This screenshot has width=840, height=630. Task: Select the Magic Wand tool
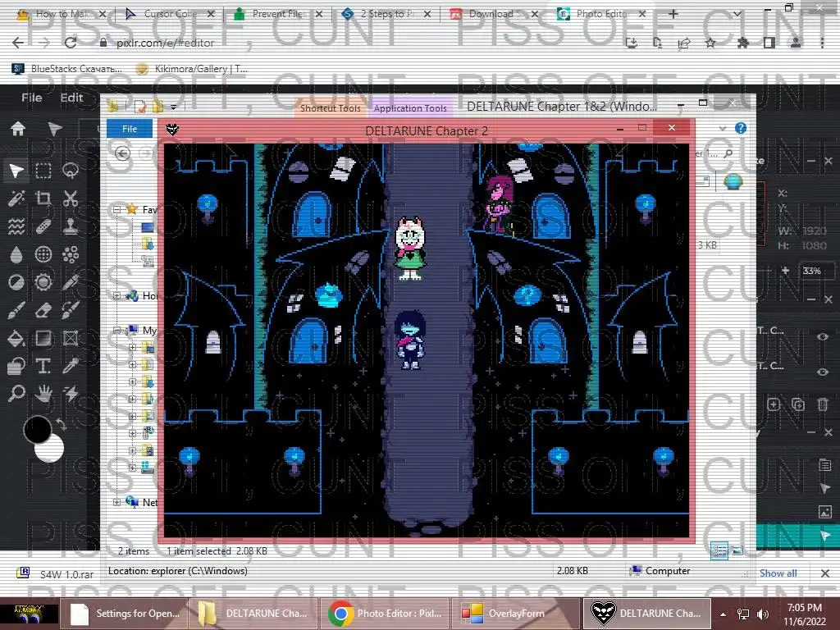tap(16, 199)
